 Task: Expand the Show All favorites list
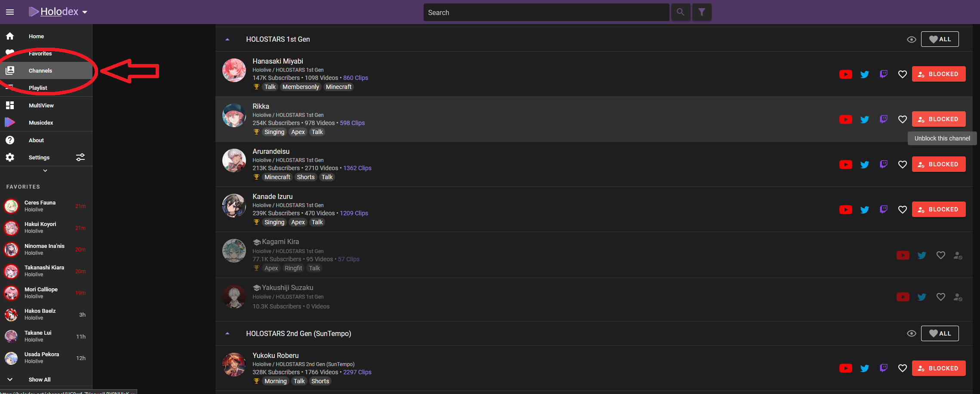[39, 379]
